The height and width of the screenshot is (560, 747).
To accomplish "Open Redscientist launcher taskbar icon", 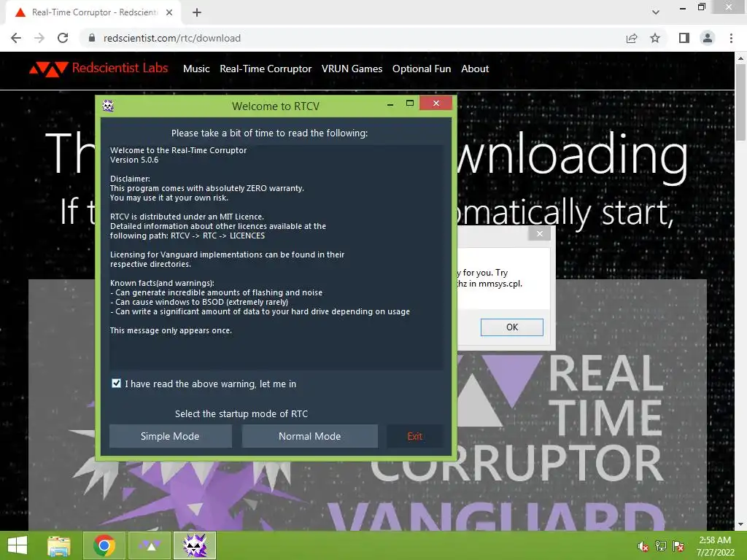I will tap(149, 545).
